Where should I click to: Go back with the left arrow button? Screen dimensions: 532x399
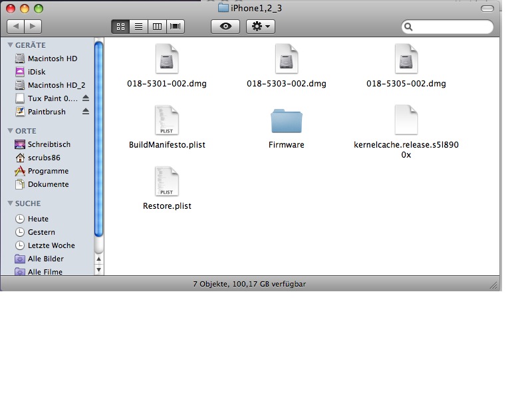tap(15, 27)
